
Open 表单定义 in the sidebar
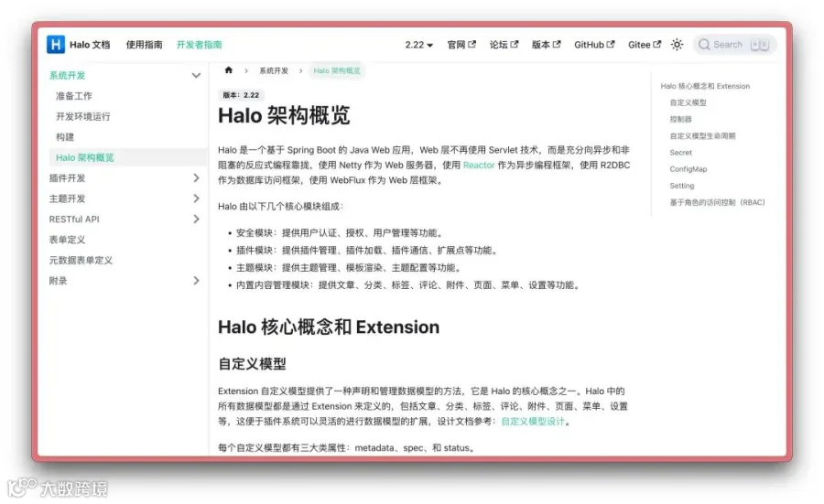pyautogui.click(x=67, y=240)
